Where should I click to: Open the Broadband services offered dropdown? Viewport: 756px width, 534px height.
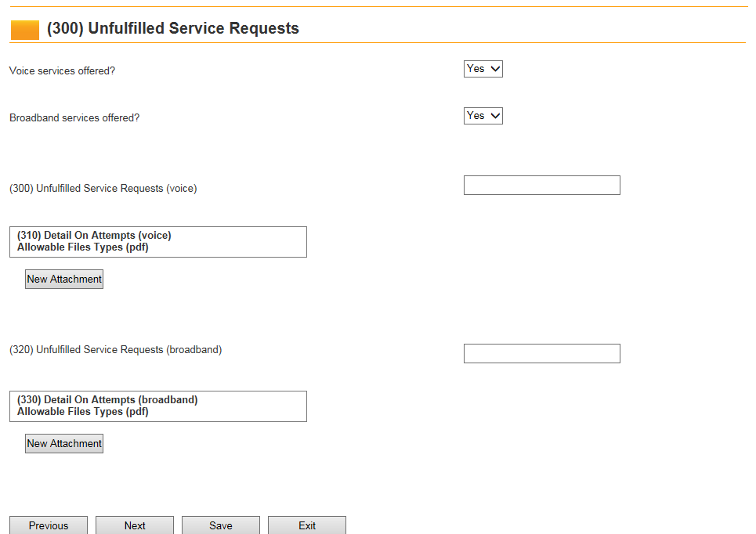coord(483,116)
